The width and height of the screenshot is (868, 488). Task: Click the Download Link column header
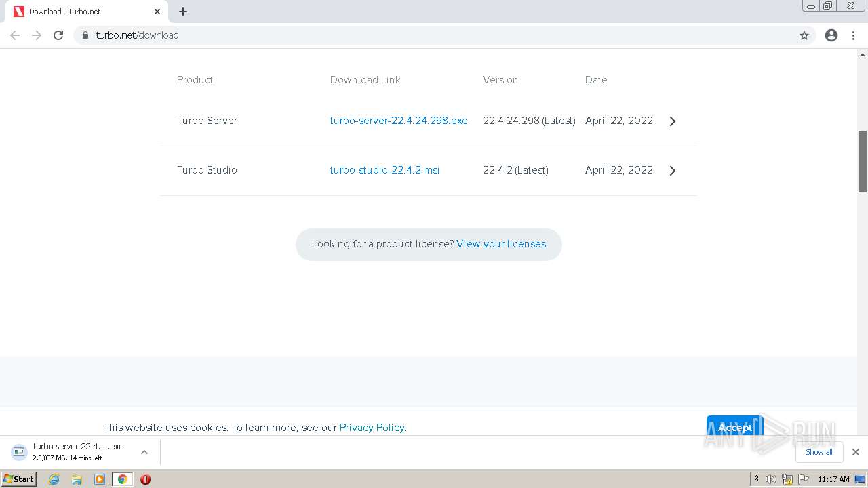click(366, 80)
